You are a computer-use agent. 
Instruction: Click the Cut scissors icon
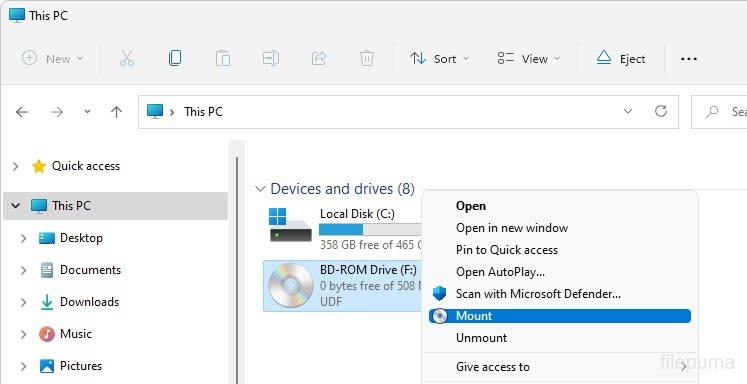[127, 59]
